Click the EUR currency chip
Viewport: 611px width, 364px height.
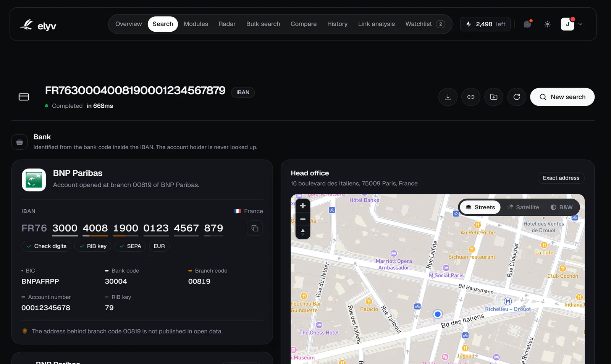click(159, 246)
